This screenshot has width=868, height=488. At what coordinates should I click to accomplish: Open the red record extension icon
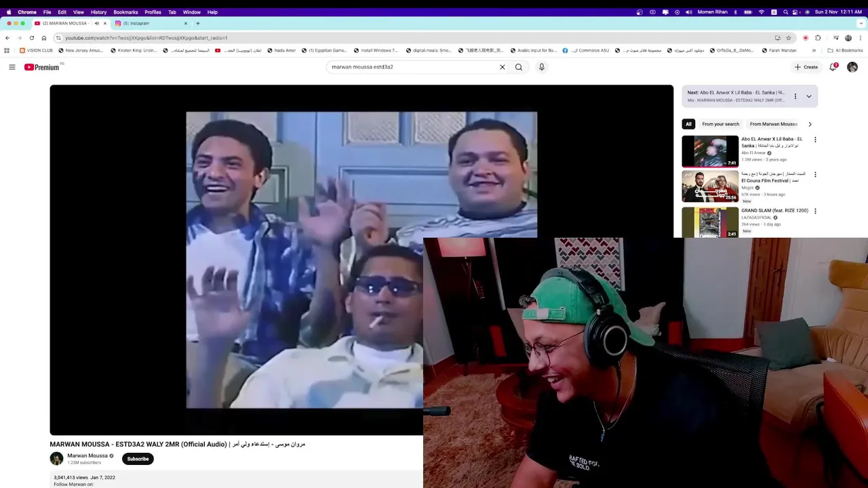tap(806, 38)
